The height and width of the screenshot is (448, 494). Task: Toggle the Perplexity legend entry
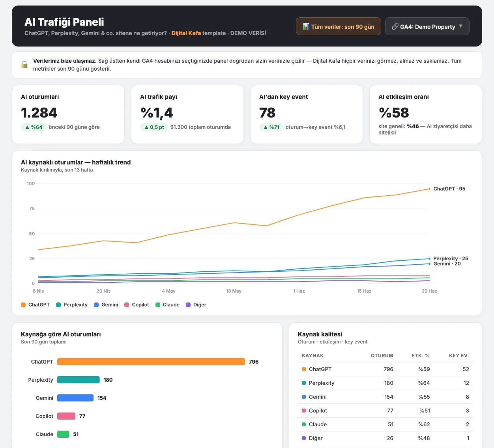point(72,305)
